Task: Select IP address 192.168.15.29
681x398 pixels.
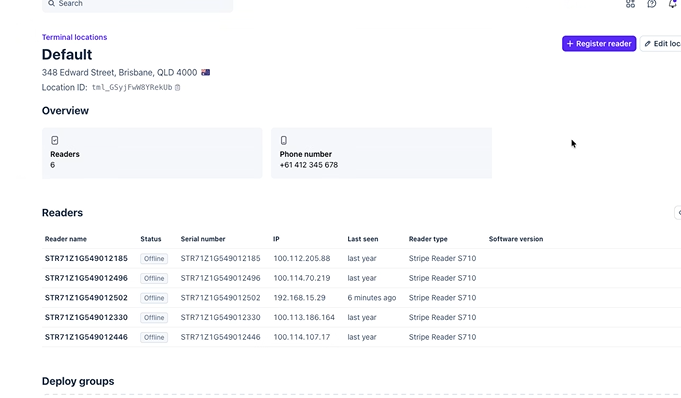Action: 299,298
